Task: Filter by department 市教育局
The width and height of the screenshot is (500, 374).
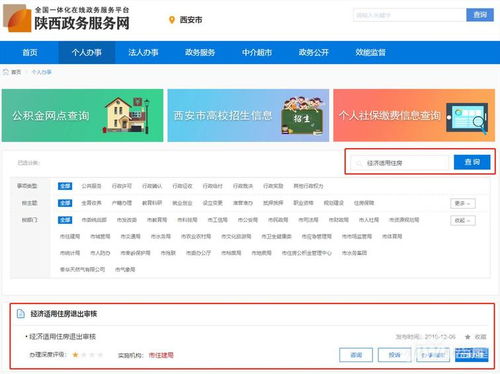Action: coord(157,220)
